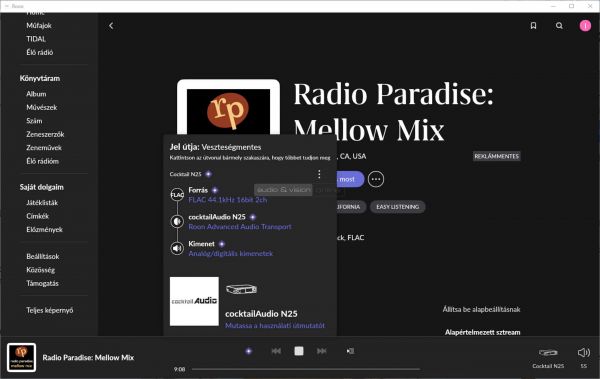Screen dimensions: 600x379
Task: Open Szám in the library
Action: tap(34, 121)
